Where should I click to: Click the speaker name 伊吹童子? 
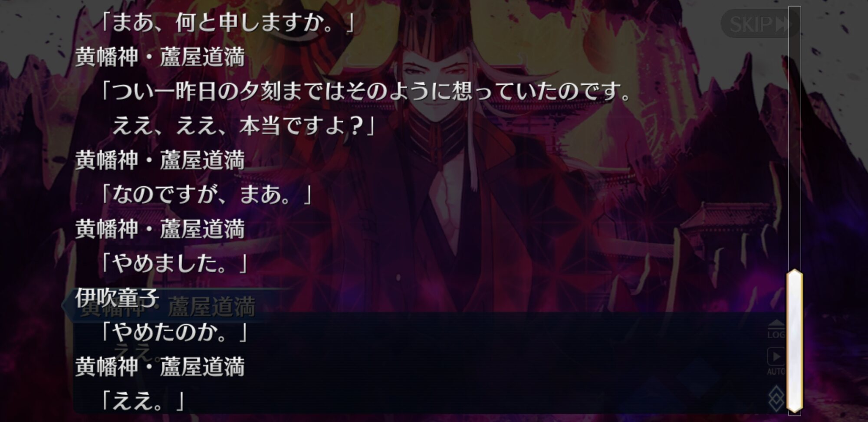pyautogui.click(x=117, y=298)
